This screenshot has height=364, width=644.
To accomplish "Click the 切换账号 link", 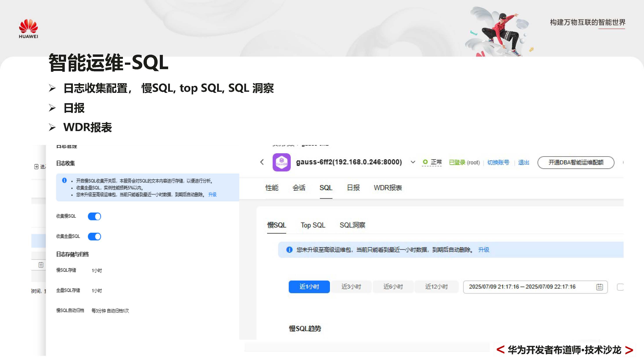I will point(498,162).
